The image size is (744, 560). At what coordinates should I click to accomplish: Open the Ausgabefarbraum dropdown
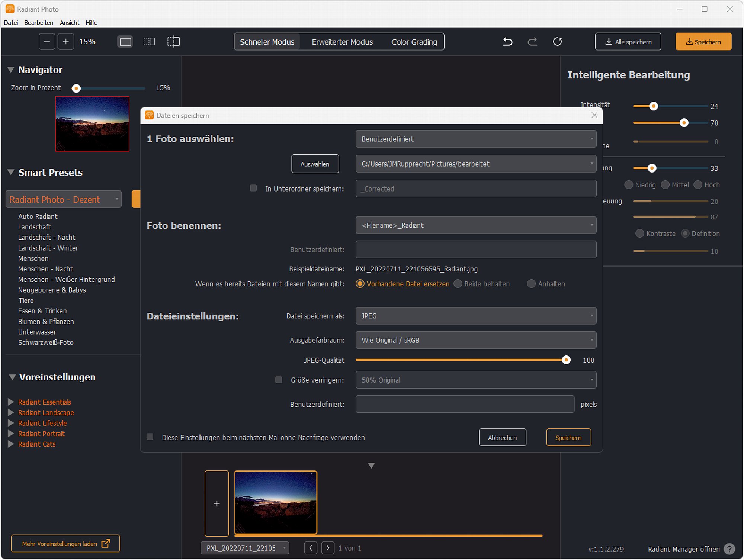(476, 340)
